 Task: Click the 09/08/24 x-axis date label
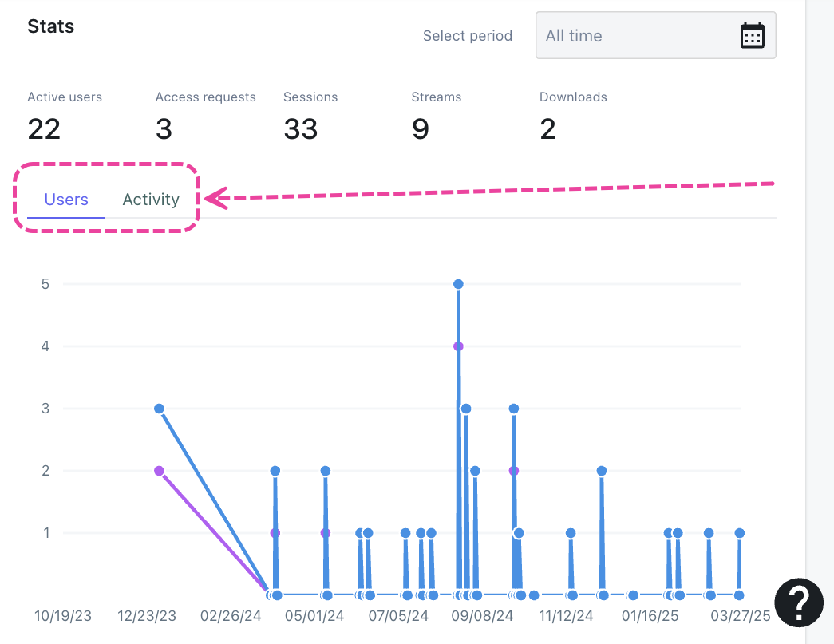click(x=483, y=616)
